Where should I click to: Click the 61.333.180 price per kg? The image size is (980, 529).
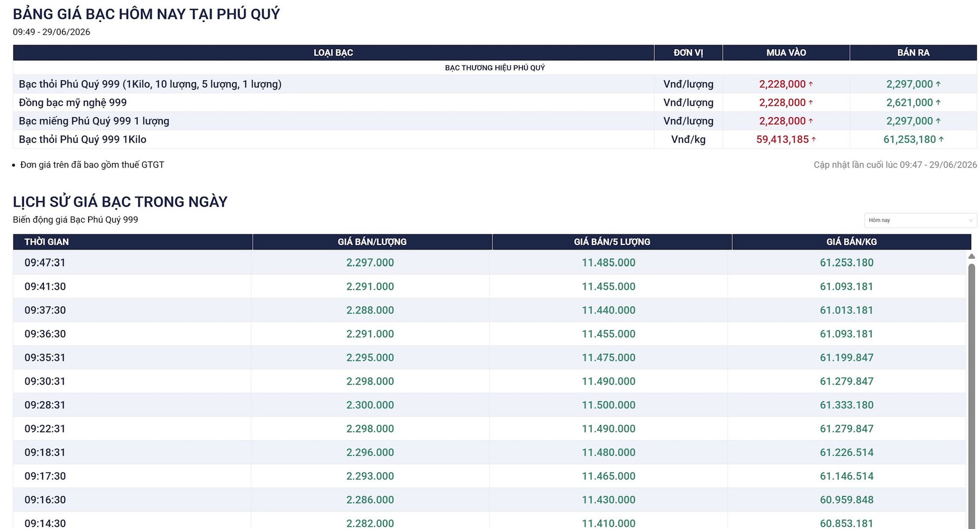[x=847, y=405]
